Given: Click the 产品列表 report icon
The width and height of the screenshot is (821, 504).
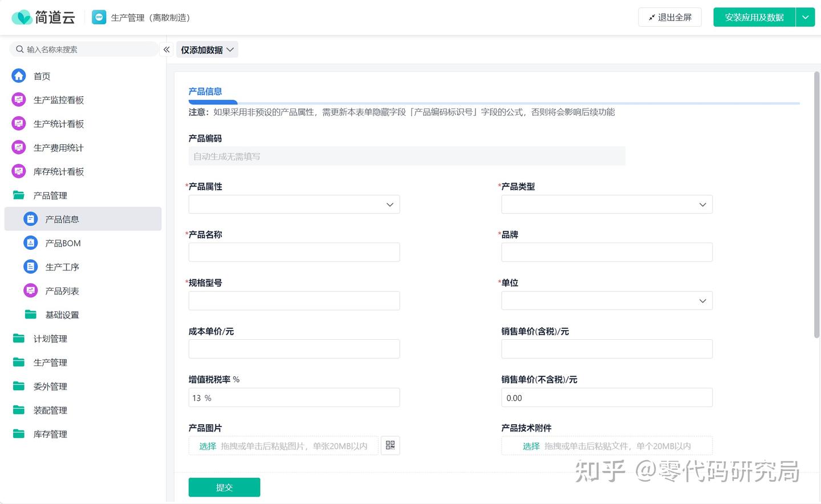Looking at the screenshot, I should pyautogui.click(x=31, y=291).
